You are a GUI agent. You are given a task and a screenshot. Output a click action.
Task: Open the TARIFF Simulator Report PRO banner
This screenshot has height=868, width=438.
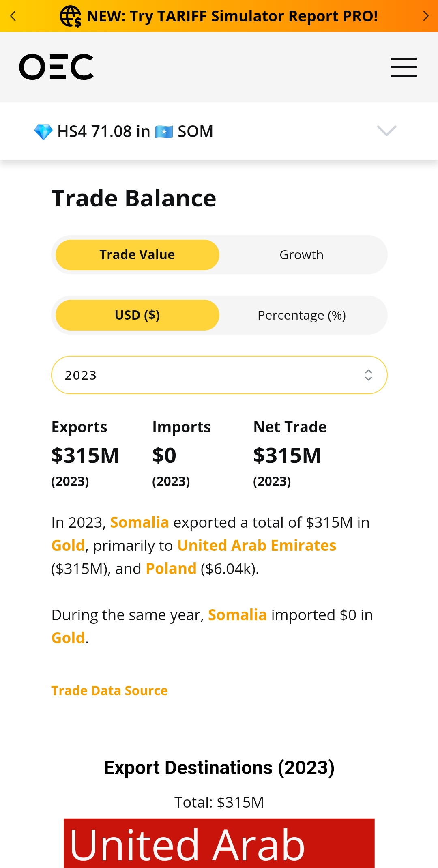[x=232, y=16]
